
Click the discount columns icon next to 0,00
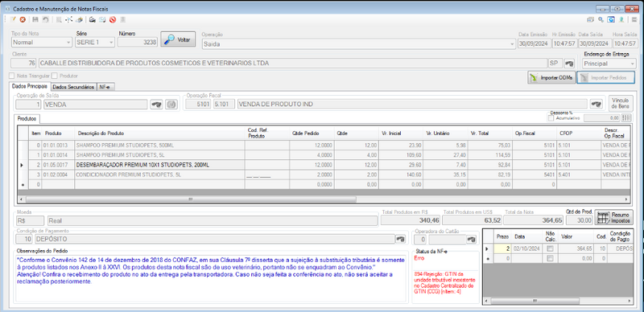pyautogui.click(x=626, y=118)
